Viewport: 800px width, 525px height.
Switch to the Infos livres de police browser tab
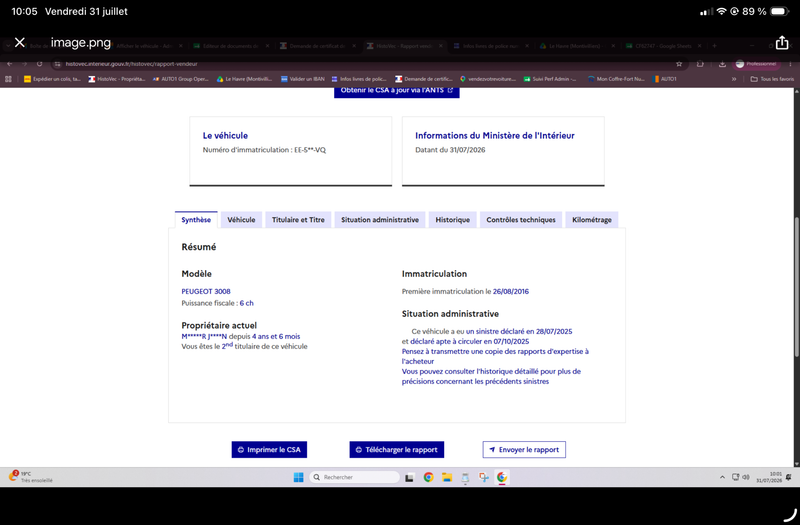coord(490,46)
